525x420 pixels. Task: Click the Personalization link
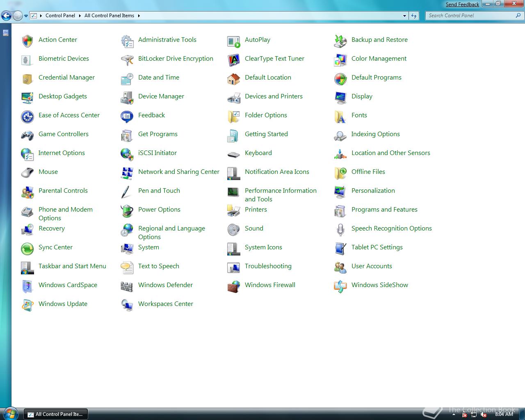[373, 191]
